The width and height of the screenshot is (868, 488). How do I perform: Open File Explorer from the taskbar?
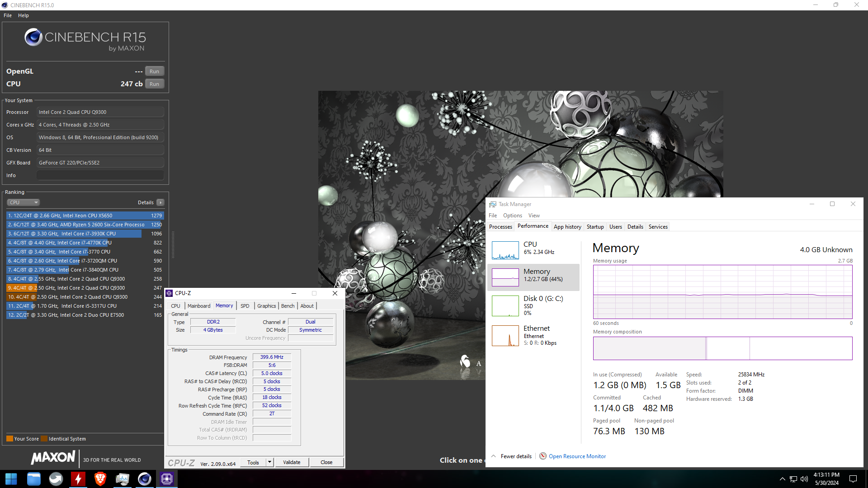pos(33,479)
